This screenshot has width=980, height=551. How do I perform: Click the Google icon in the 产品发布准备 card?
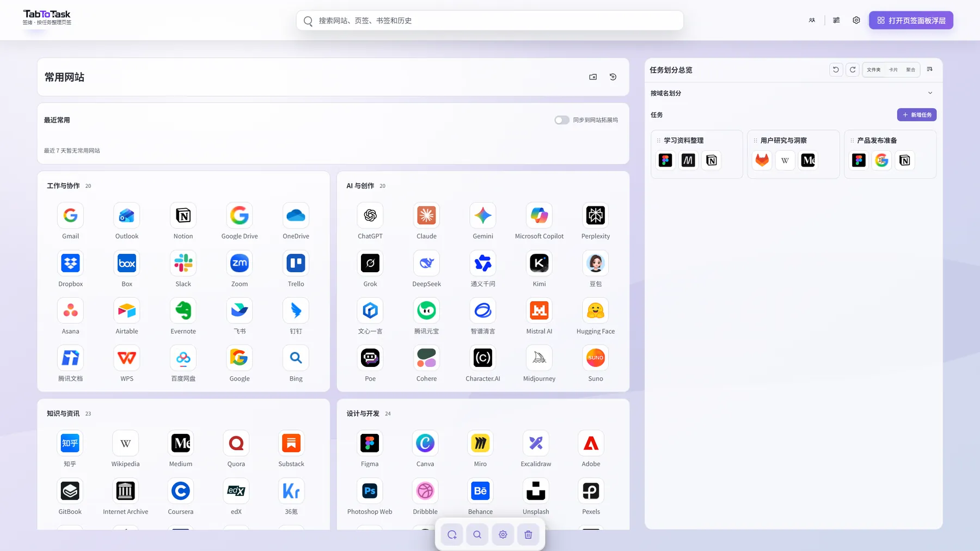click(881, 161)
